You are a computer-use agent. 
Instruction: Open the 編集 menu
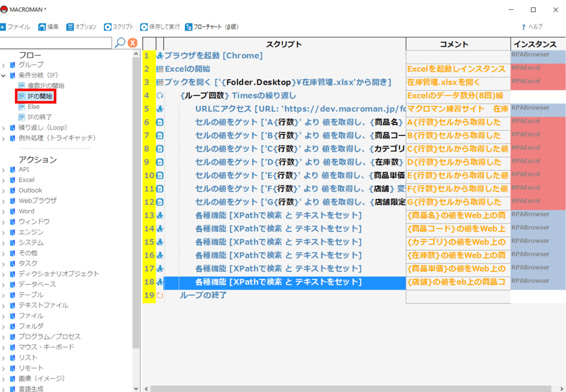(49, 27)
